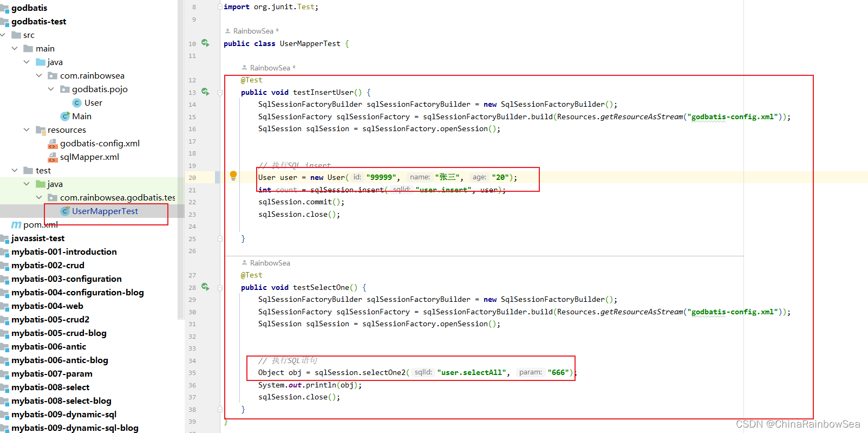Click the godbatis.pojo package icon
The width and height of the screenshot is (868, 433).
[64, 89]
